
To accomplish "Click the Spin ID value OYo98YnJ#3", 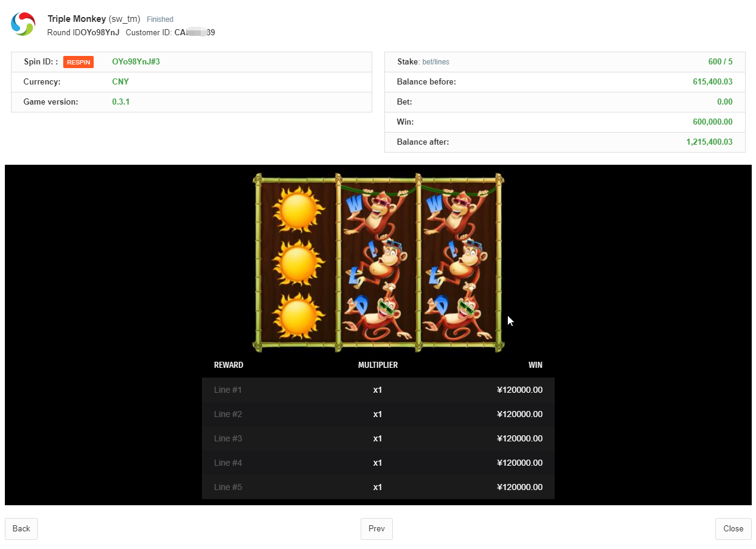I will [136, 62].
